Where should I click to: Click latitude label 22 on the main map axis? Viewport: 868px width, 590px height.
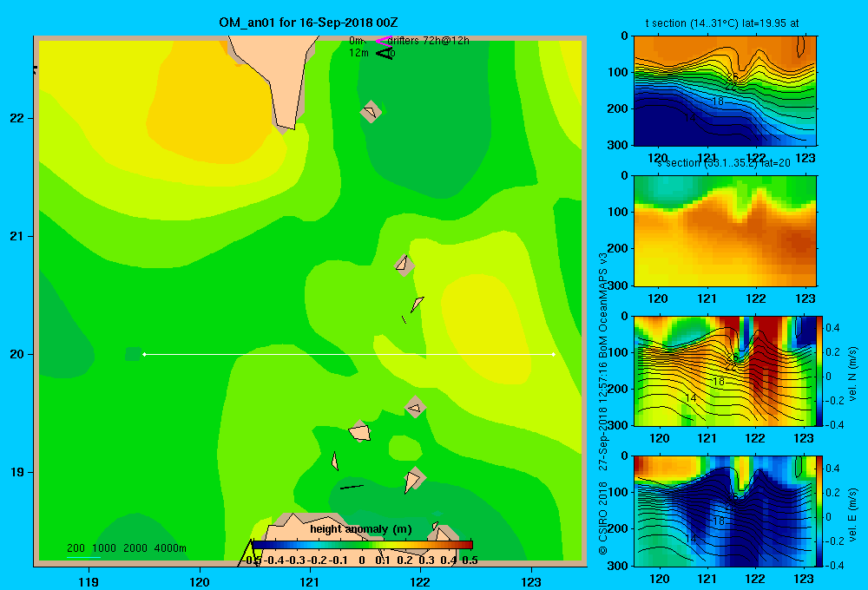17,119
